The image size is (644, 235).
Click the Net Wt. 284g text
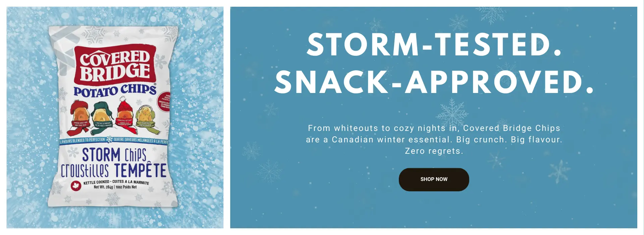click(115, 187)
